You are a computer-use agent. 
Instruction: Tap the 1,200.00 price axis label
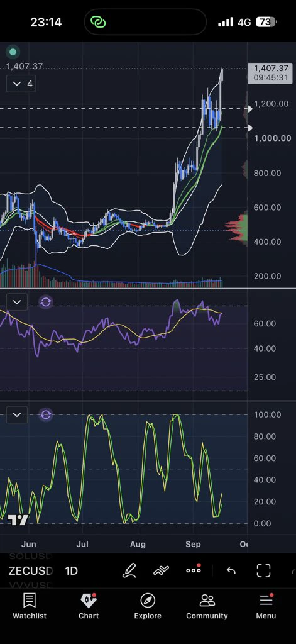(x=271, y=104)
